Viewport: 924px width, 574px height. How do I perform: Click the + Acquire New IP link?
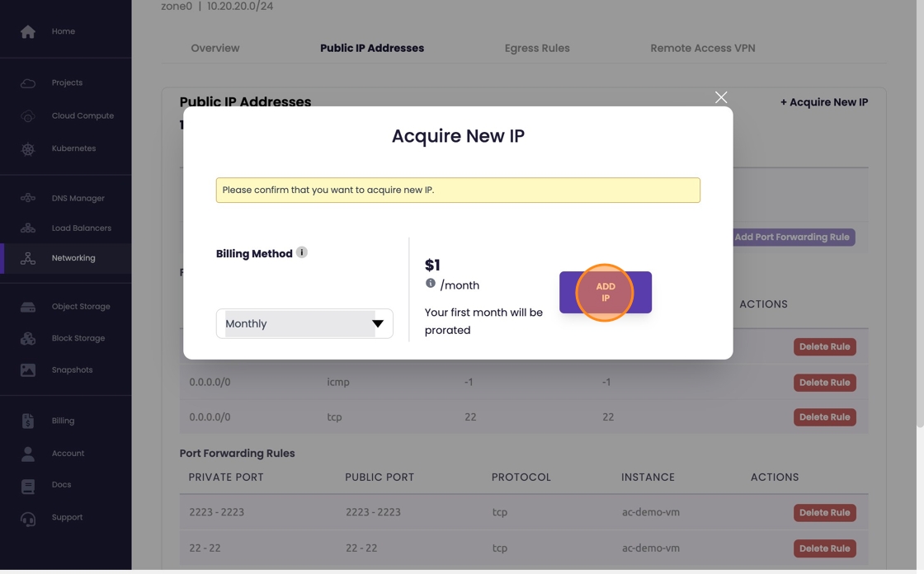(x=824, y=102)
